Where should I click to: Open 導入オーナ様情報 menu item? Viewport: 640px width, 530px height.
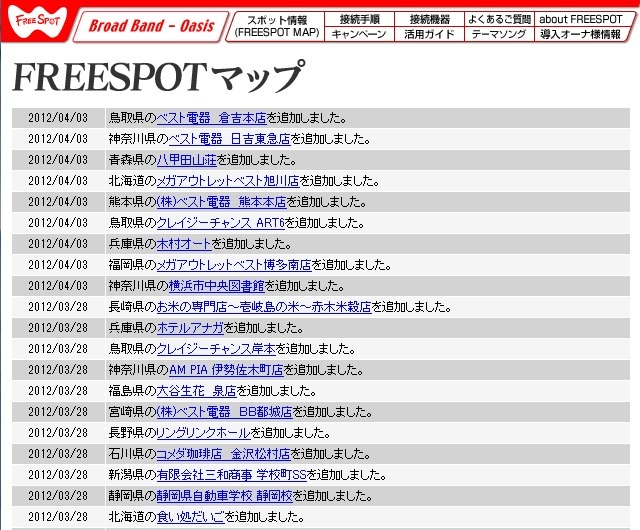click(581, 34)
